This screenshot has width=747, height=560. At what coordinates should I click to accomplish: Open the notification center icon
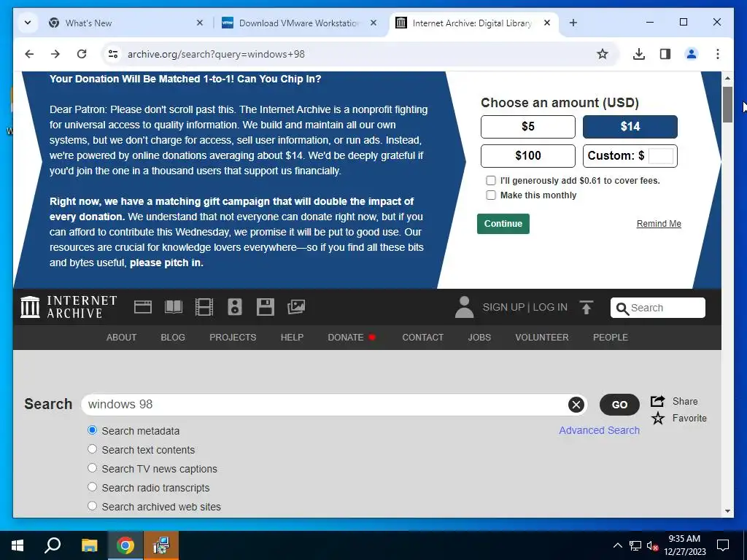point(723,545)
